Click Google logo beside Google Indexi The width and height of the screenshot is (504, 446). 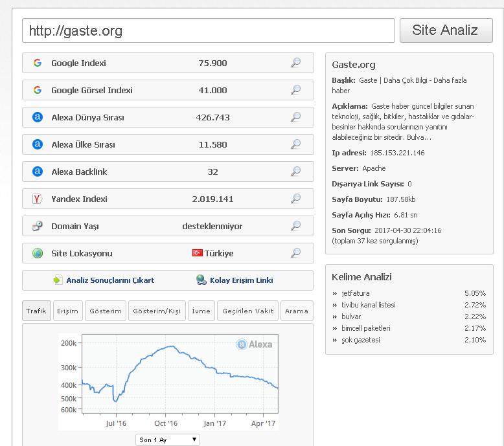click(38, 63)
